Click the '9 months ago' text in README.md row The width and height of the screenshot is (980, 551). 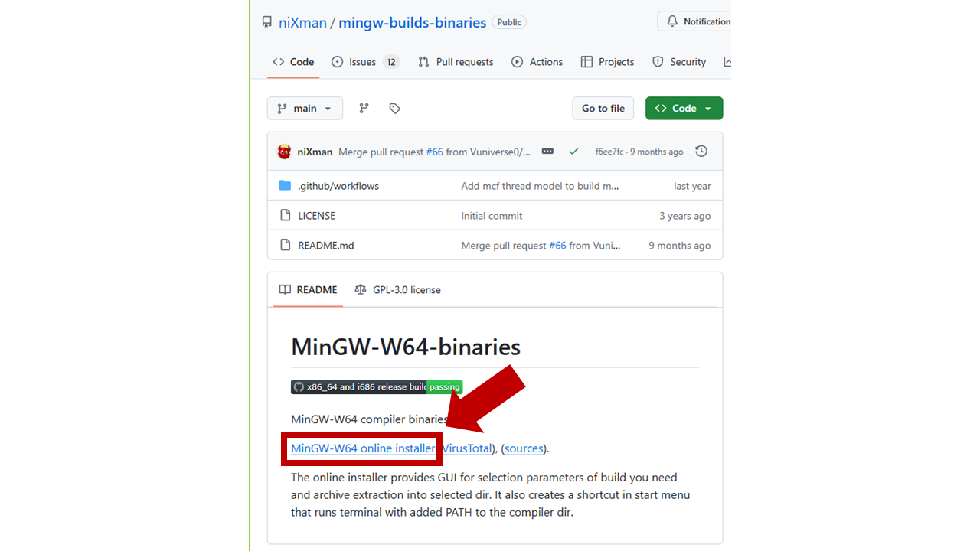tap(680, 246)
